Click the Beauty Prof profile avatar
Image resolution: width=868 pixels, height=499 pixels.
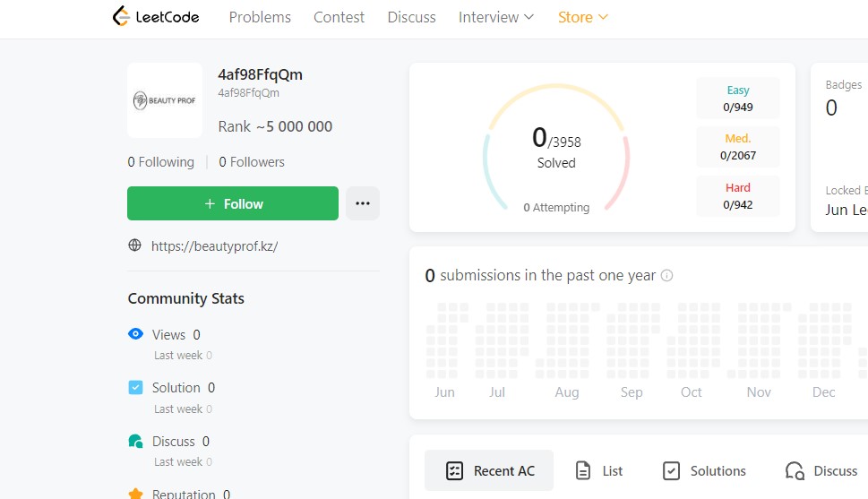tap(165, 100)
